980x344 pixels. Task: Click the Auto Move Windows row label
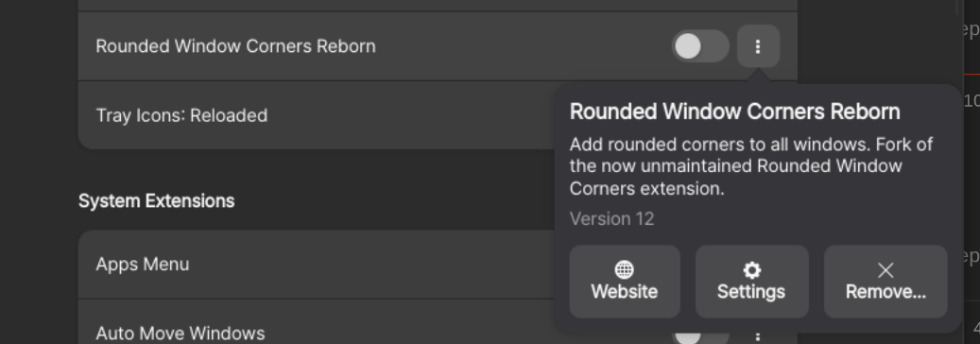[x=180, y=334]
